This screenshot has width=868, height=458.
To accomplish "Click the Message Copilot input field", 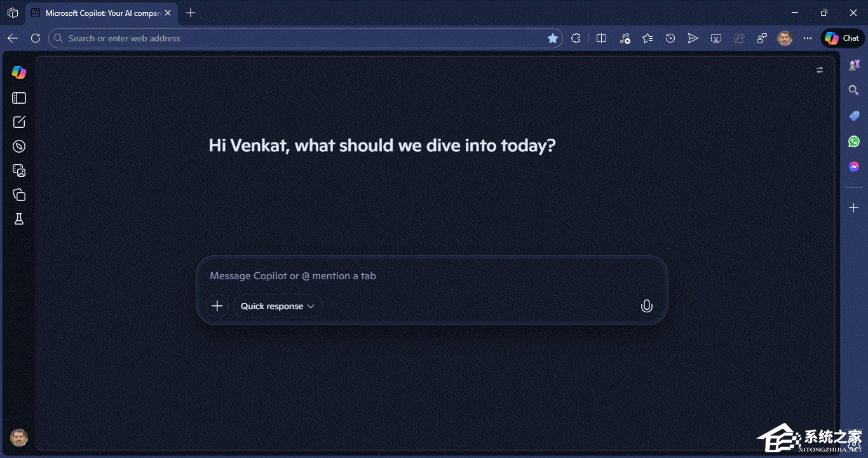I will (x=432, y=276).
